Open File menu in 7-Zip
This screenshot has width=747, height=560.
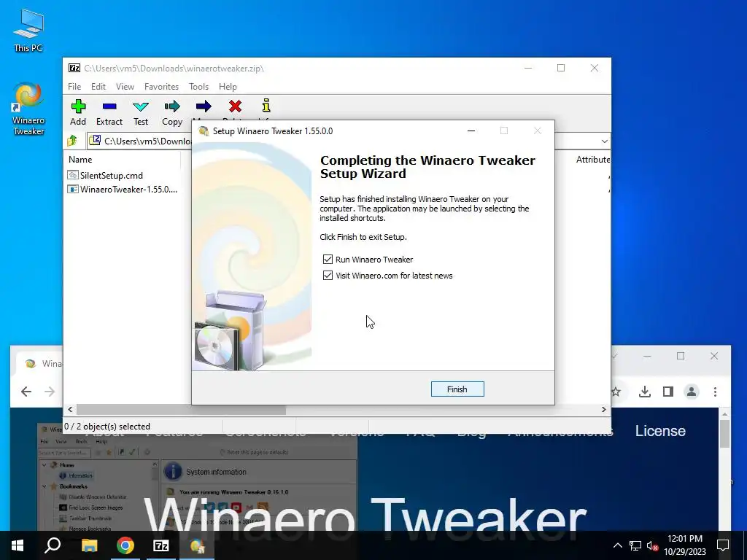click(74, 87)
